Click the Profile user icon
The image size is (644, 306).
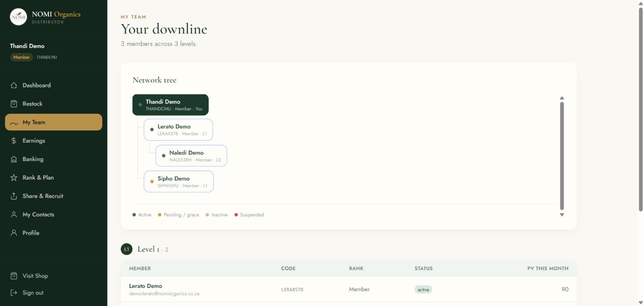[x=14, y=233]
